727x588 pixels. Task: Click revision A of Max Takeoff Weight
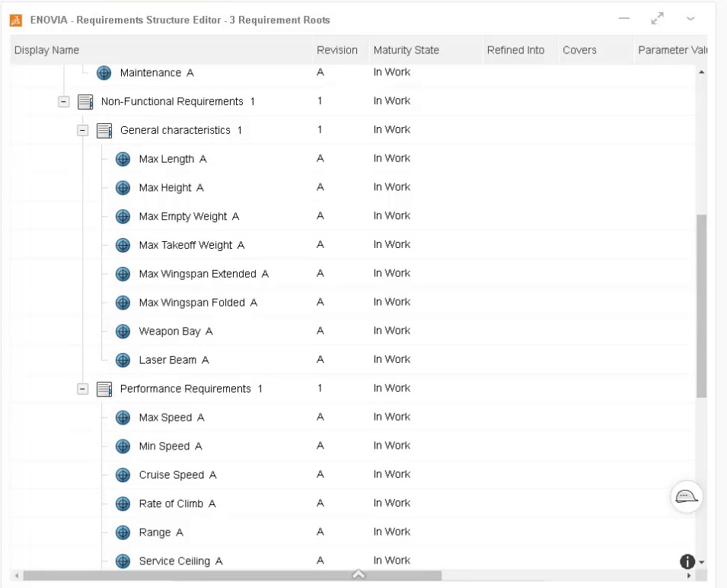point(320,245)
